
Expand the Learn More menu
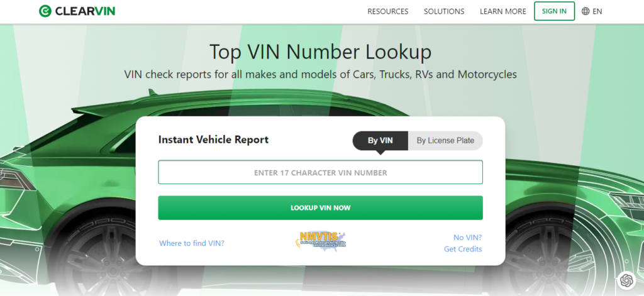point(502,11)
